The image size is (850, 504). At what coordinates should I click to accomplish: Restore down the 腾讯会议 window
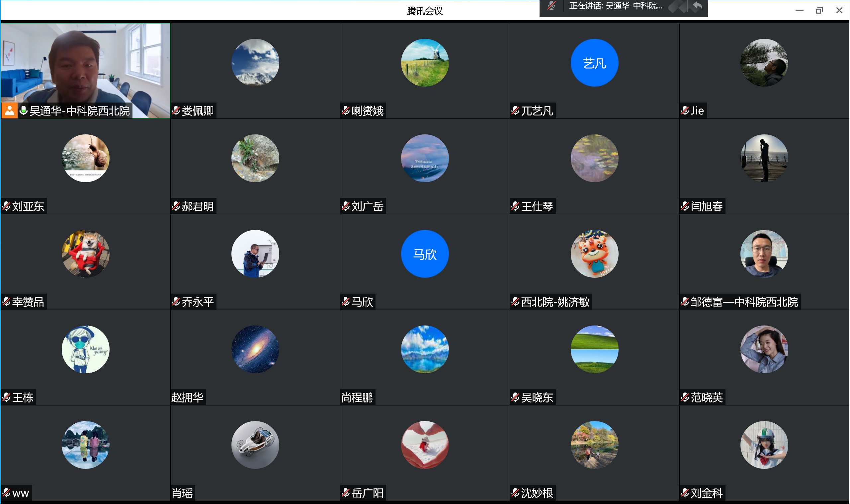click(819, 11)
